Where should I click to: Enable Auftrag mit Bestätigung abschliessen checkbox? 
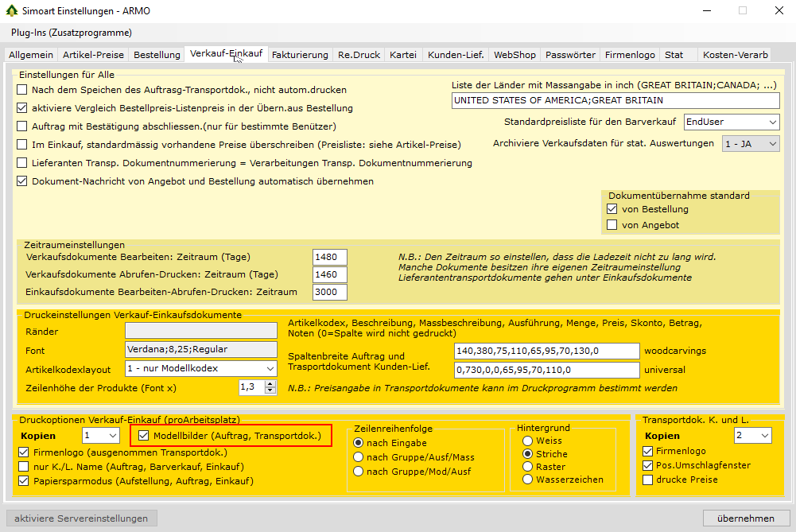click(x=22, y=126)
